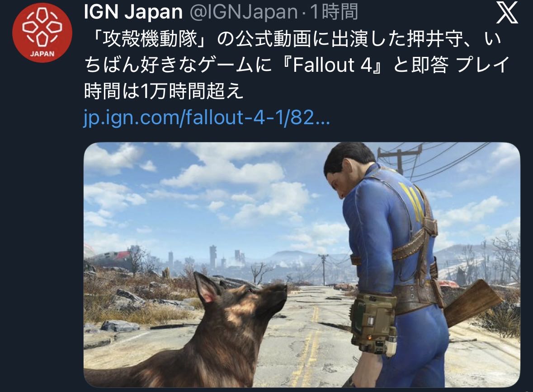Follow the jp.ign.com/fallout-4-1 link
Image resolution: width=533 pixels, height=392 pixels.
click(x=207, y=117)
